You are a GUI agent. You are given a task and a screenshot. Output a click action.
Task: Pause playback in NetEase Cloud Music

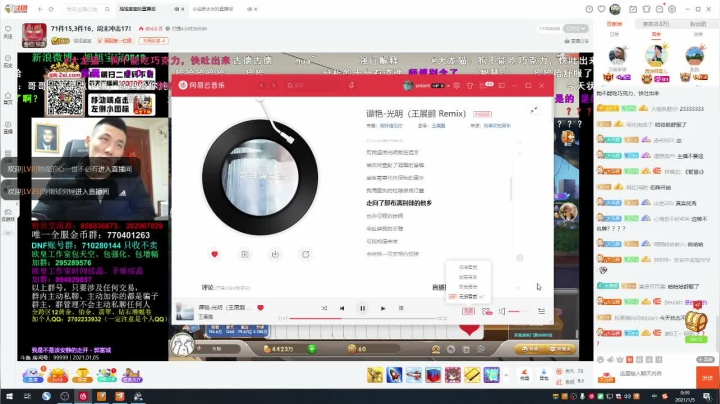click(362, 309)
